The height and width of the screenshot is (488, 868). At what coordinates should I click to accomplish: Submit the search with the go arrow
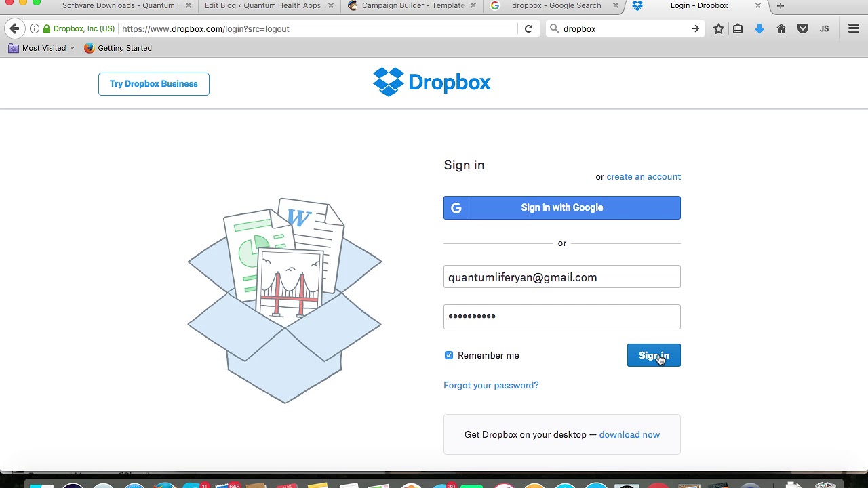[x=695, y=28]
